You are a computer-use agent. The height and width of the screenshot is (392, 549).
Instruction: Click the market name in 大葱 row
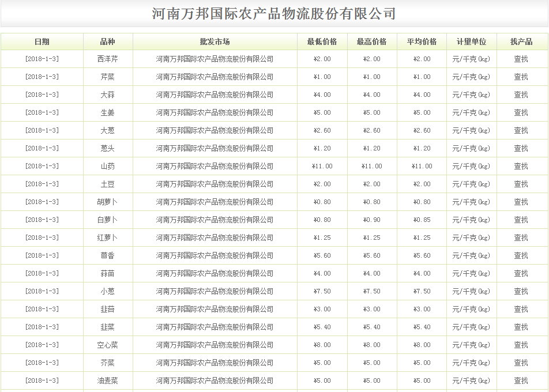[214, 130]
